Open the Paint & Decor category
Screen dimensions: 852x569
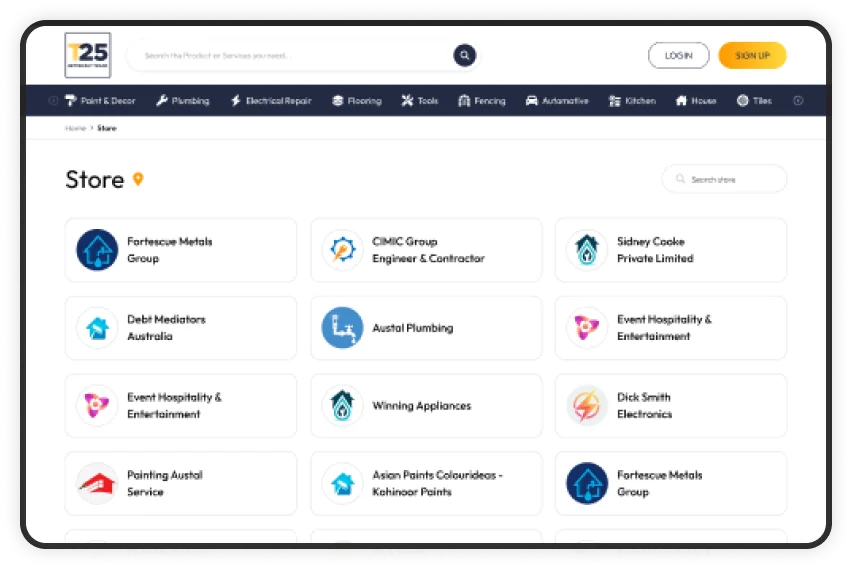coord(99,101)
